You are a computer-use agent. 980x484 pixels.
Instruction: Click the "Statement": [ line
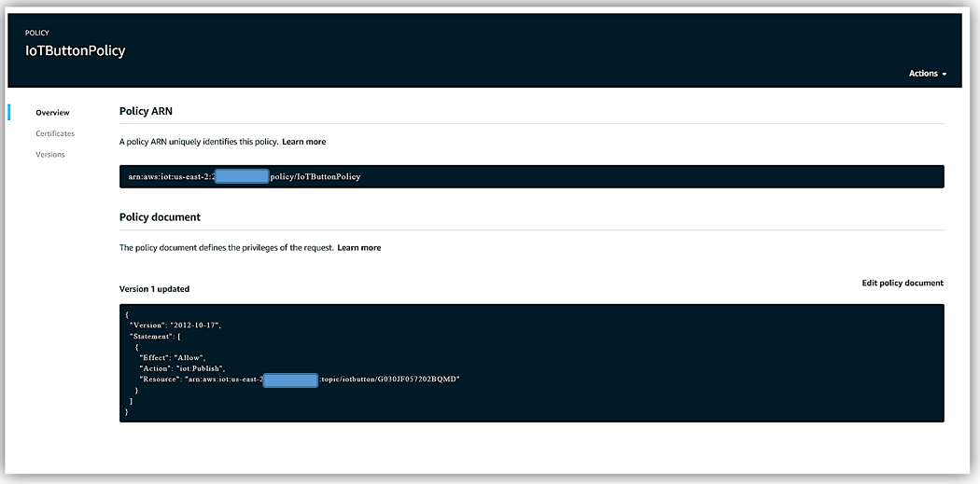point(155,336)
